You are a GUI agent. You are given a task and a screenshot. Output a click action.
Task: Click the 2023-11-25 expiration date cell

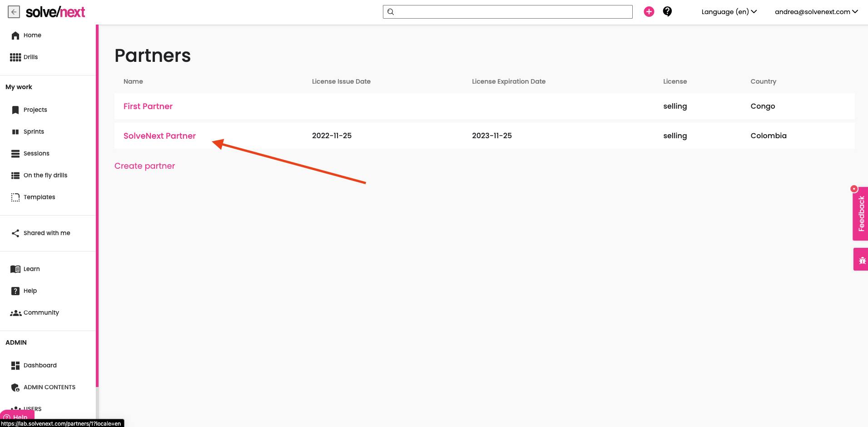pos(492,136)
